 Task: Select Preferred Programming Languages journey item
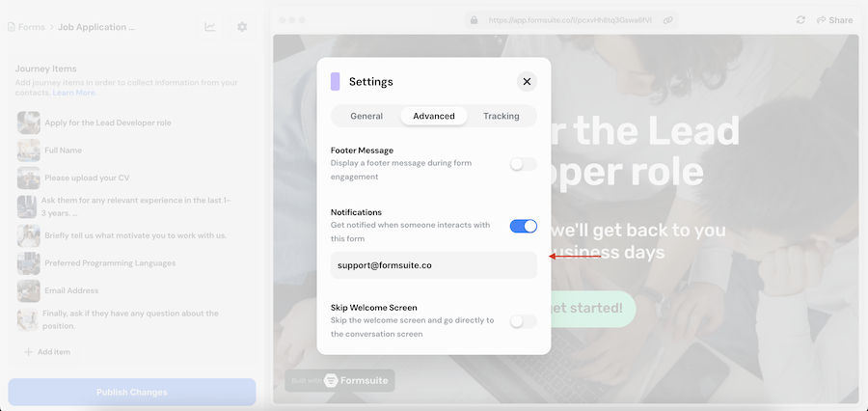(110, 262)
